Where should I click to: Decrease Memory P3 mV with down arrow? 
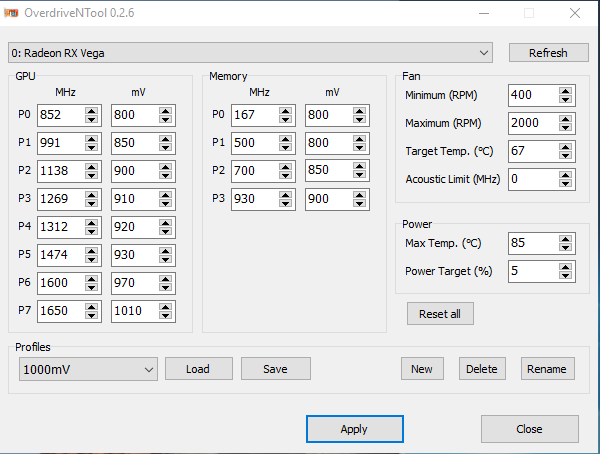359,203
